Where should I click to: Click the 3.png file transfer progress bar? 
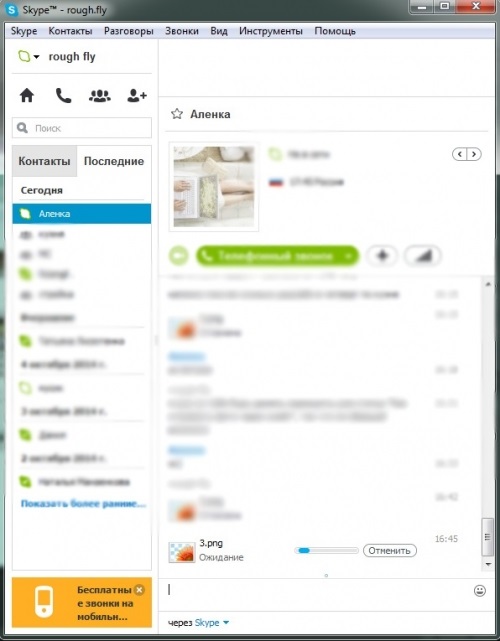click(x=326, y=551)
